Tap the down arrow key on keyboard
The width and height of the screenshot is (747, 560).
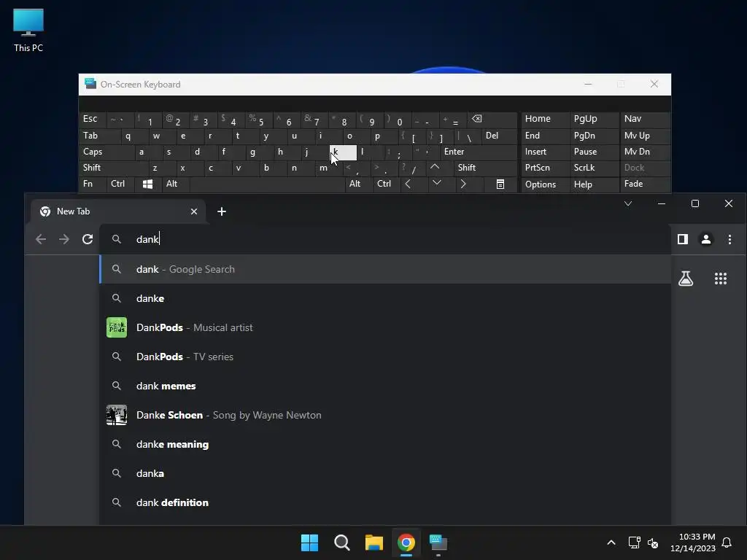pyautogui.click(x=436, y=183)
